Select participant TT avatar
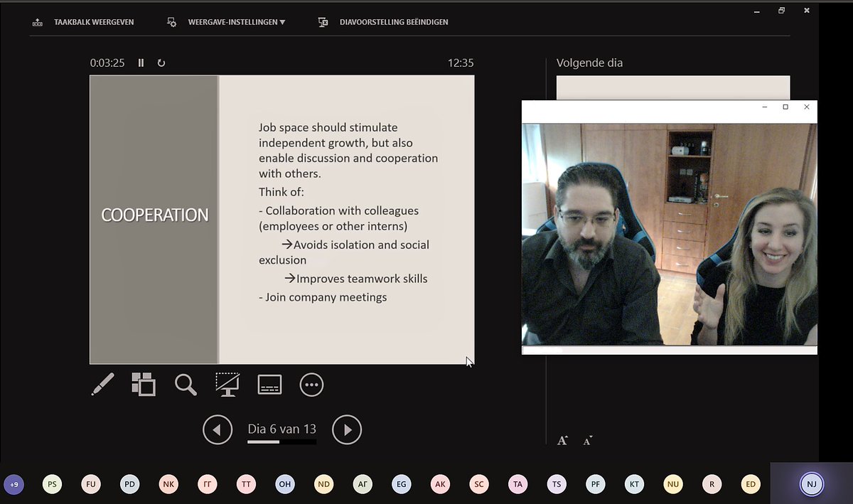Viewport: 853px width, 504px height. tap(246, 485)
